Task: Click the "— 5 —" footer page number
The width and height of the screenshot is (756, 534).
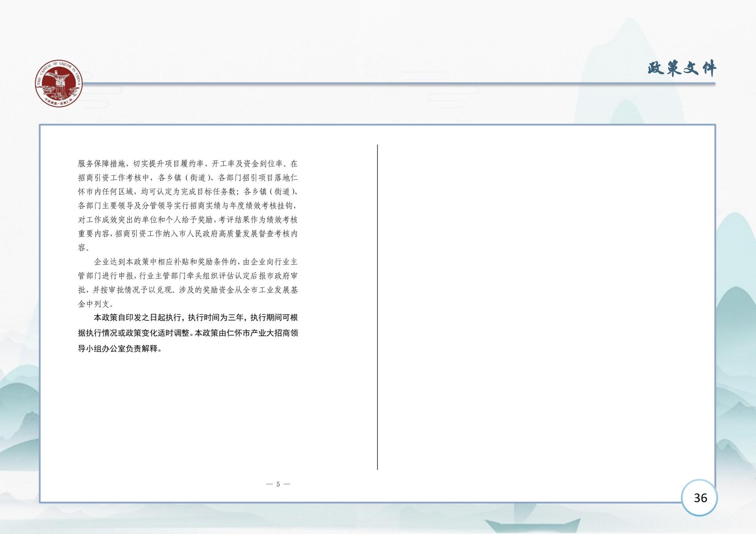Action: tap(278, 484)
